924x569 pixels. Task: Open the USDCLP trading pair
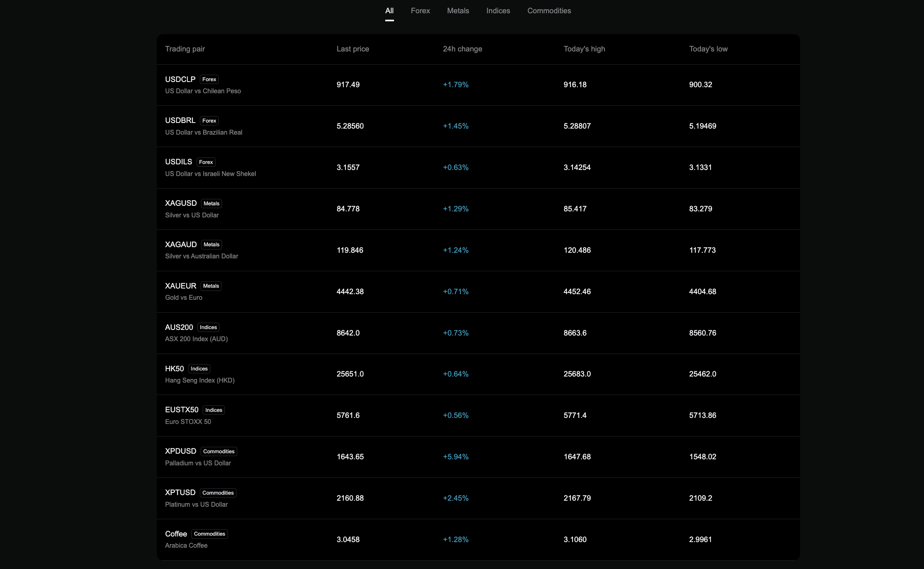coord(180,80)
